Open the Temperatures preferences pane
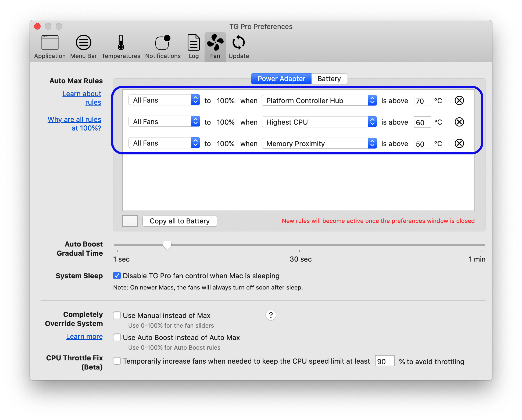This screenshot has height=420, width=522. pos(121,47)
